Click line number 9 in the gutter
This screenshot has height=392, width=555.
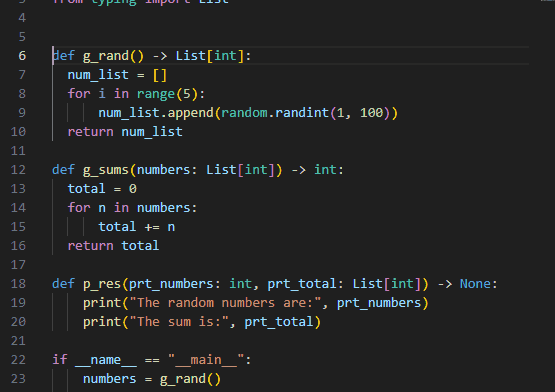pos(22,113)
